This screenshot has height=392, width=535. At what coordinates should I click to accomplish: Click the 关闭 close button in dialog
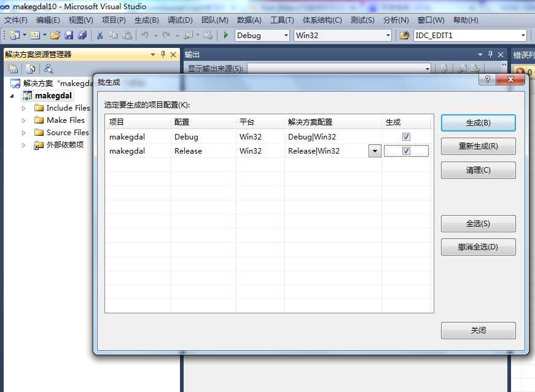coord(478,330)
